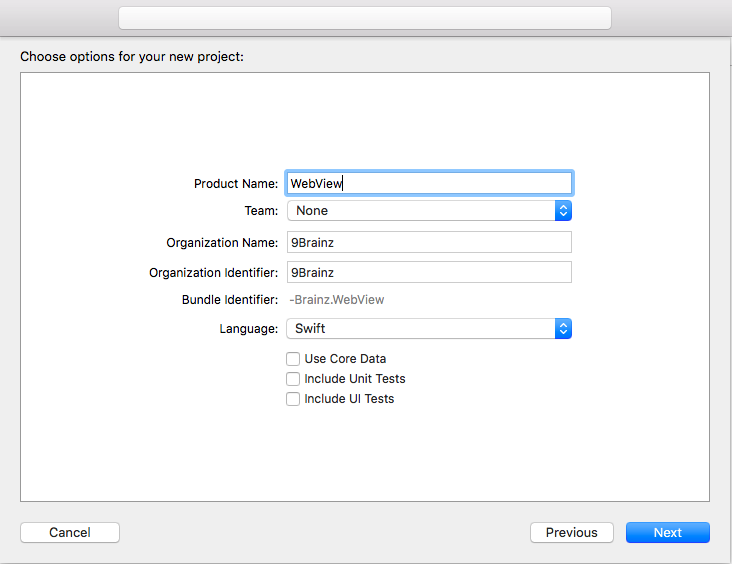Screen dimensions: 732x564
Task: Continue with the blue Next button
Action: tap(667, 532)
